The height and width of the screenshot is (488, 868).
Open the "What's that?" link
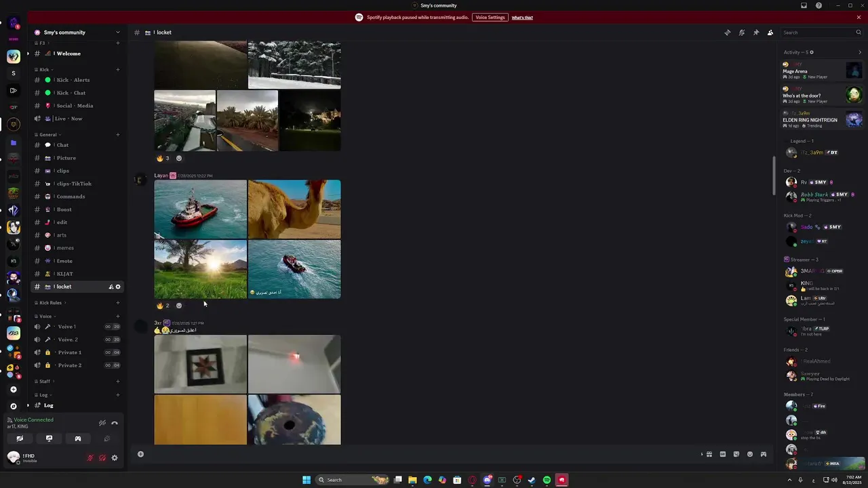pyautogui.click(x=522, y=18)
